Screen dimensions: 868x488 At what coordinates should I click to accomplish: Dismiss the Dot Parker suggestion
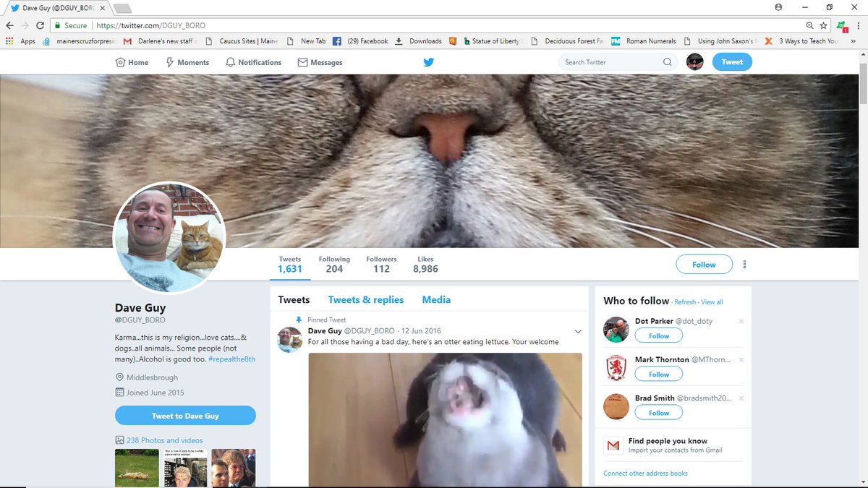[741, 321]
